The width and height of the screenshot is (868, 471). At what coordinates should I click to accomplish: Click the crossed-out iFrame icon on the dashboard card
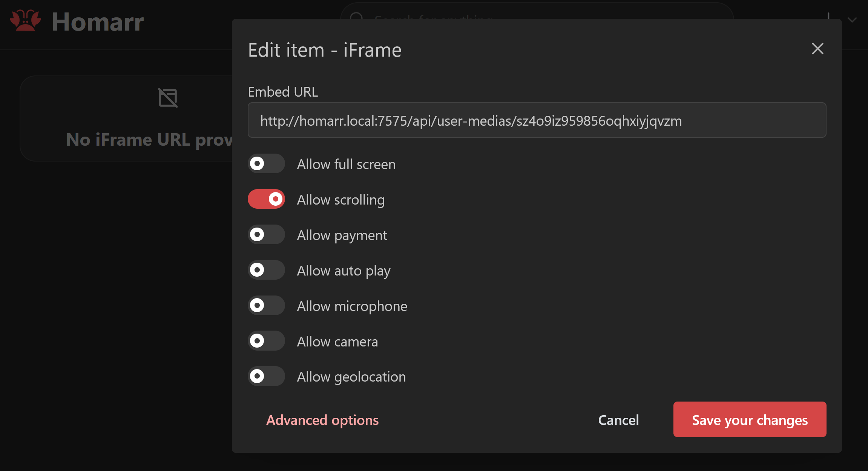pos(168,97)
